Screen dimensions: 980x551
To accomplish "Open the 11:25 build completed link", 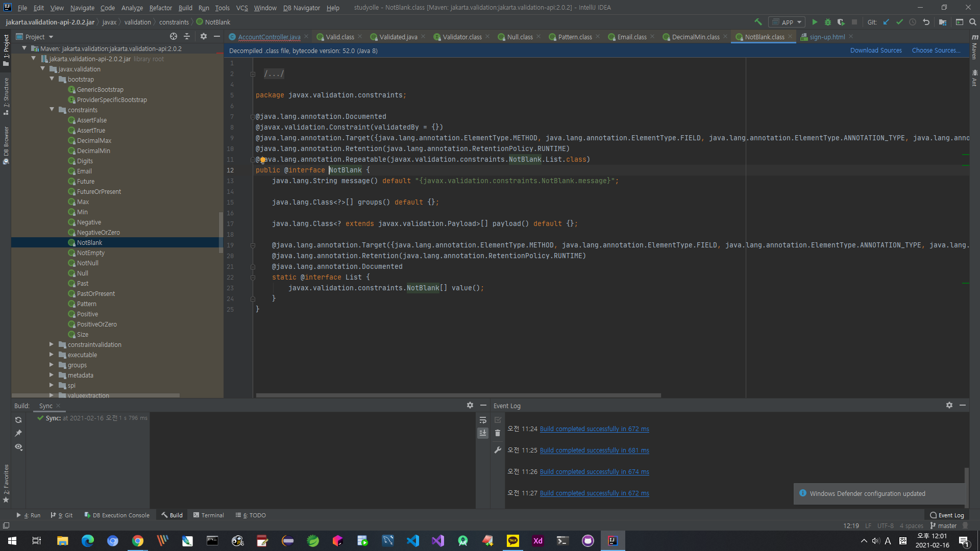I will pos(594,450).
